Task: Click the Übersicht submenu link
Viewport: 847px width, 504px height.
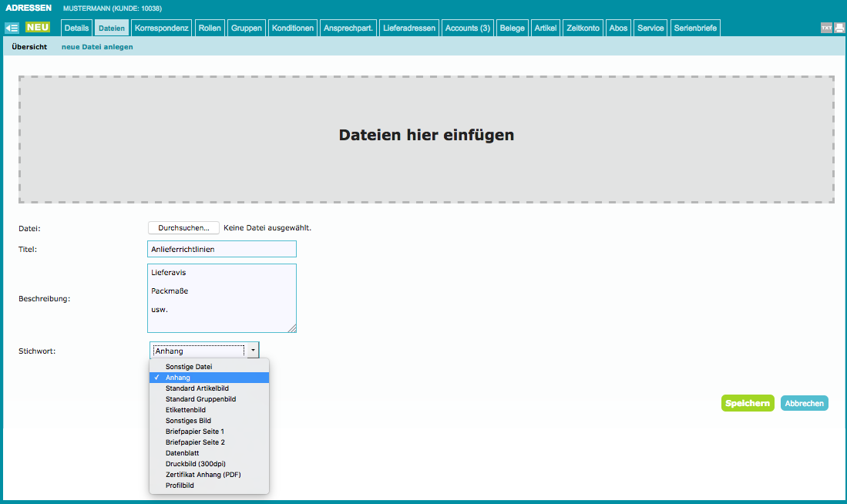Action: (x=29, y=47)
